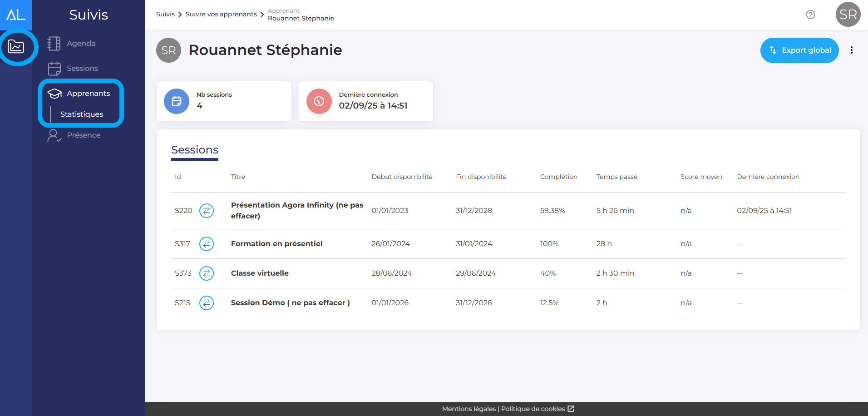Screen dimensions: 868x416
Task: Click the 01/01/2023 start date cell
Action: click(390, 210)
